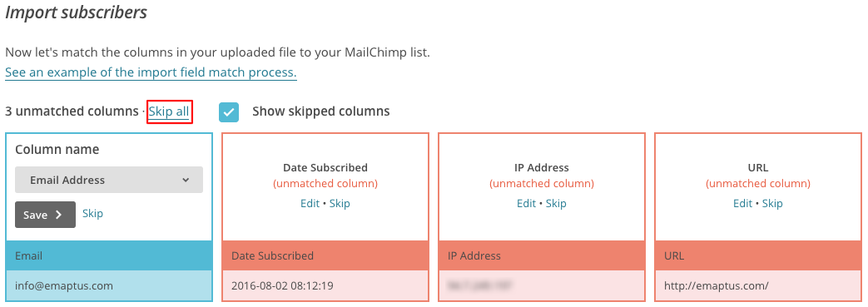The width and height of the screenshot is (868, 307).
Task: Click the arrow icon on Save button
Action: tap(59, 215)
